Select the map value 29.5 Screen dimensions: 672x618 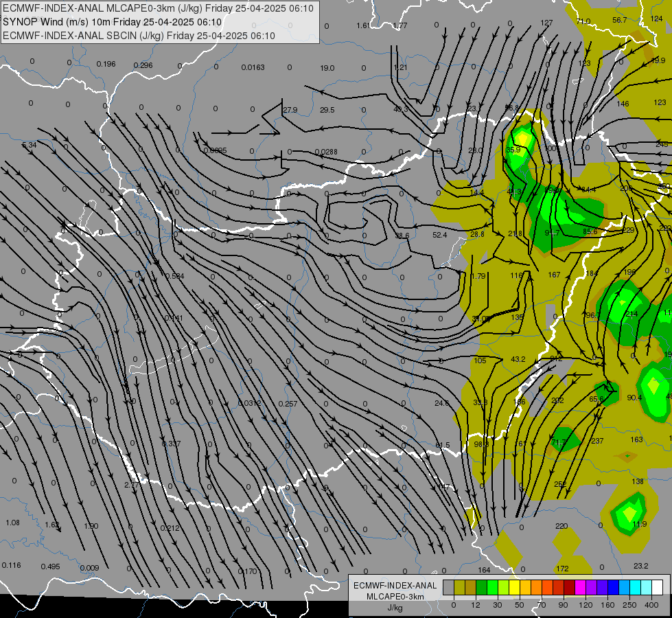[x=327, y=110]
